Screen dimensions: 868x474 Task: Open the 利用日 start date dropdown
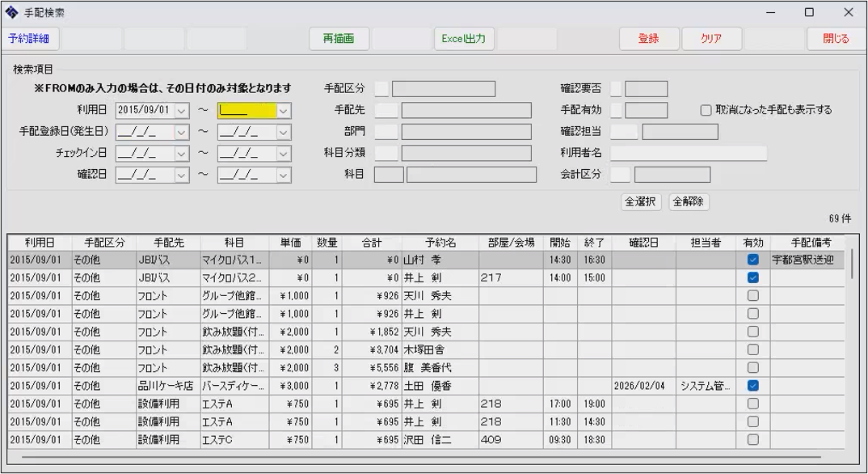(x=182, y=111)
